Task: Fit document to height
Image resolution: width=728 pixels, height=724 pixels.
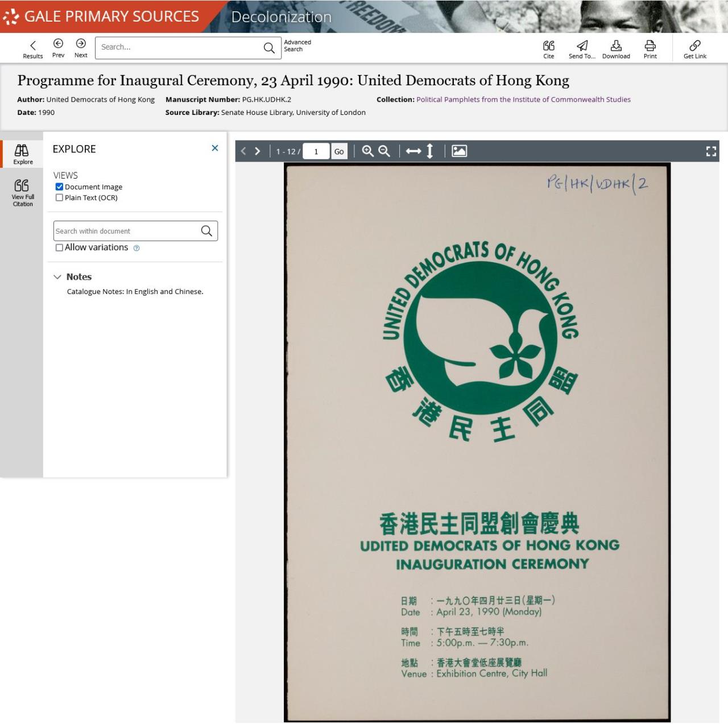Action: coord(430,151)
